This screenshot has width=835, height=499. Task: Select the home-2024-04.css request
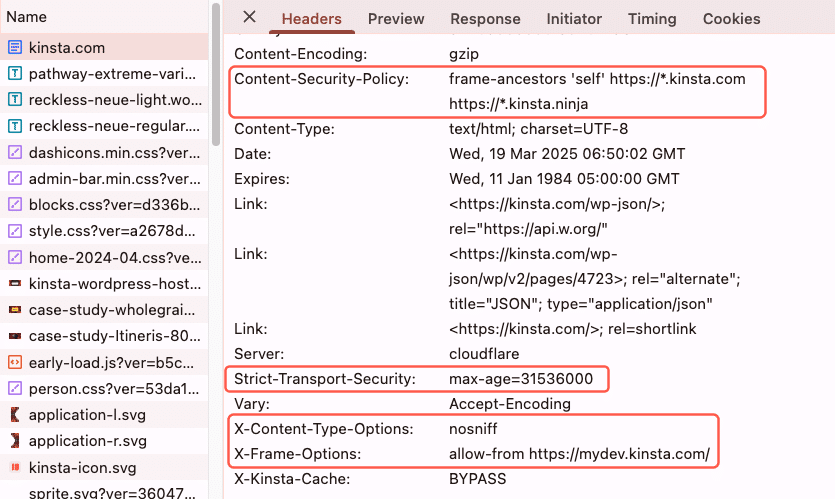[104, 257]
